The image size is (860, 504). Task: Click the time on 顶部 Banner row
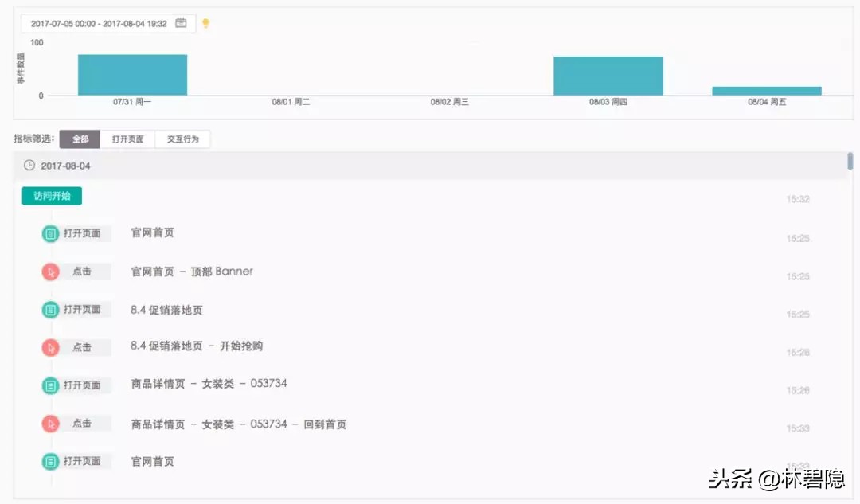click(797, 276)
